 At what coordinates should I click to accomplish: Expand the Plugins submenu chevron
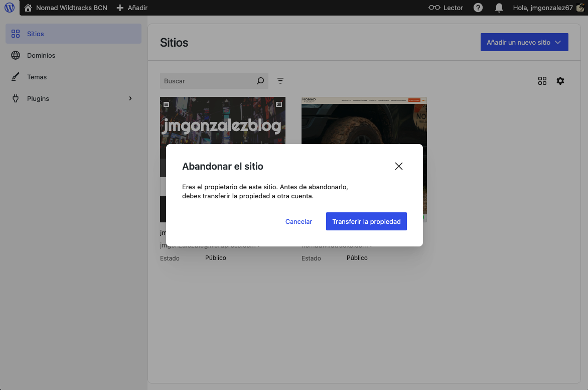tap(130, 98)
